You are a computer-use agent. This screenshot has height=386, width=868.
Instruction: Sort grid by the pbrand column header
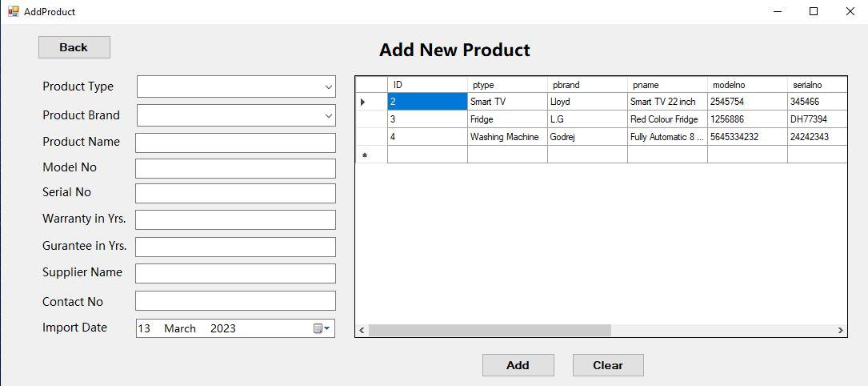click(x=587, y=85)
